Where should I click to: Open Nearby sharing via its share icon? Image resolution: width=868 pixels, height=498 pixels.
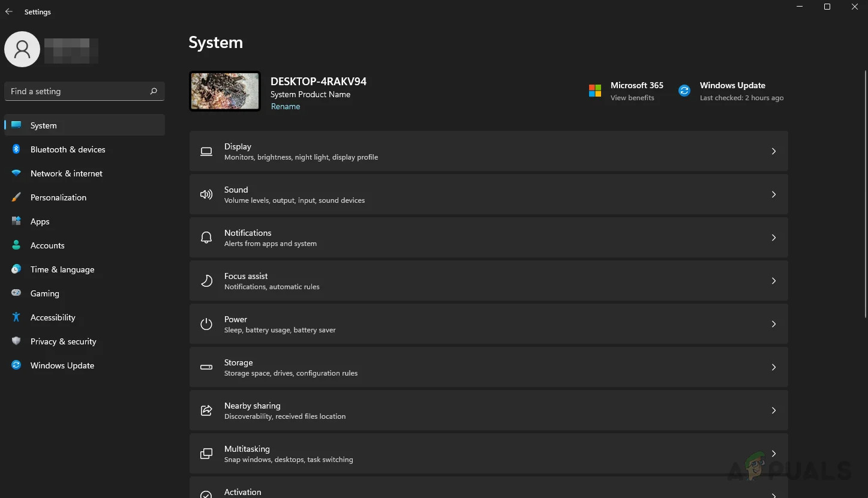click(206, 410)
